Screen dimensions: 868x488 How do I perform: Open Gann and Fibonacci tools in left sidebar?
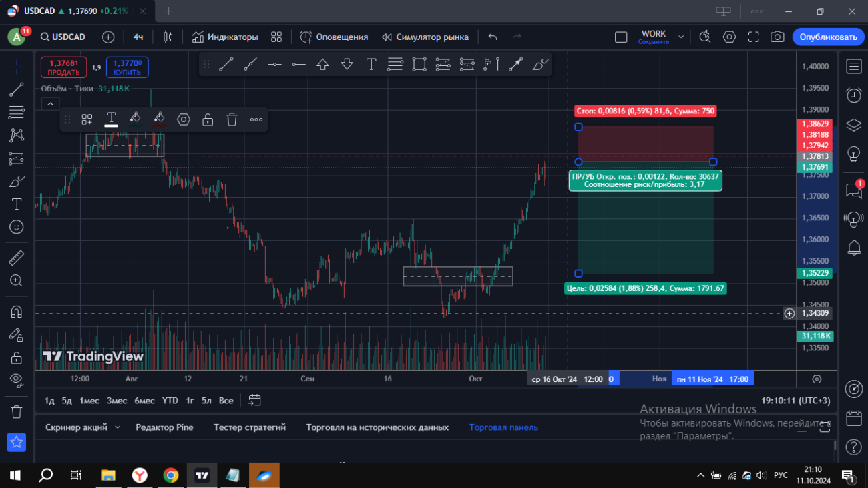17,112
